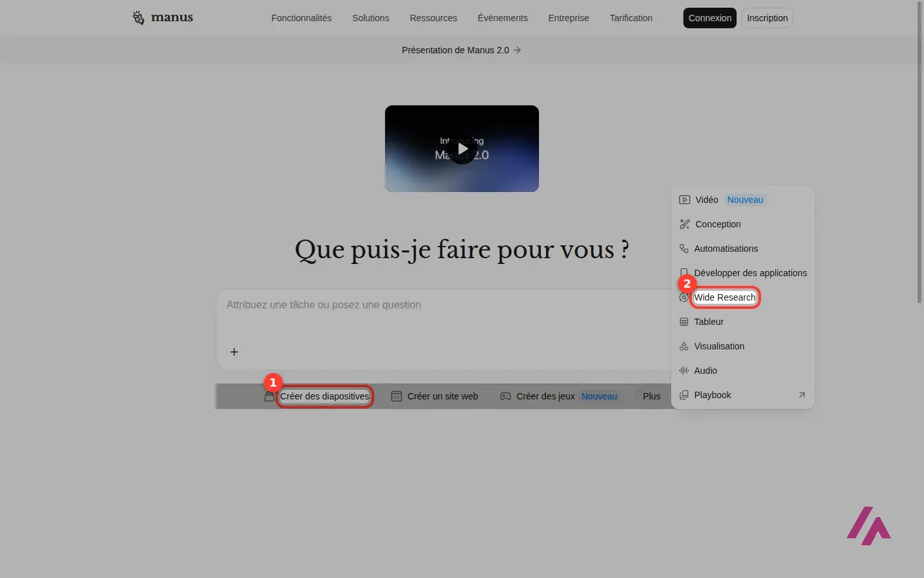
Task: Click the Visualisation shapes icon
Action: click(684, 346)
